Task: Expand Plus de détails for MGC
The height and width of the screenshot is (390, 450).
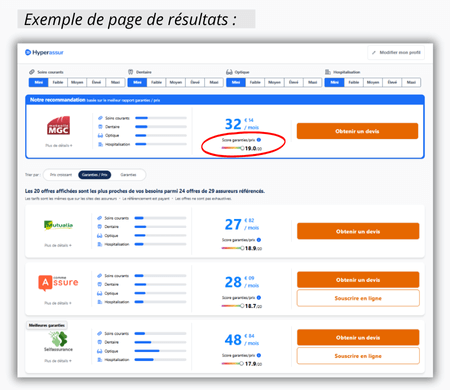Action: (x=59, y=146)
